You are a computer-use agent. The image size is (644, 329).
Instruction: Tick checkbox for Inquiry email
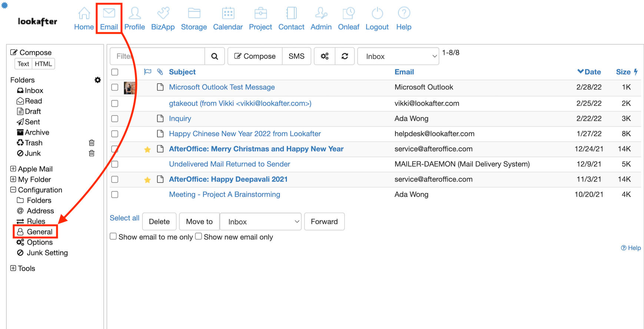115,119
